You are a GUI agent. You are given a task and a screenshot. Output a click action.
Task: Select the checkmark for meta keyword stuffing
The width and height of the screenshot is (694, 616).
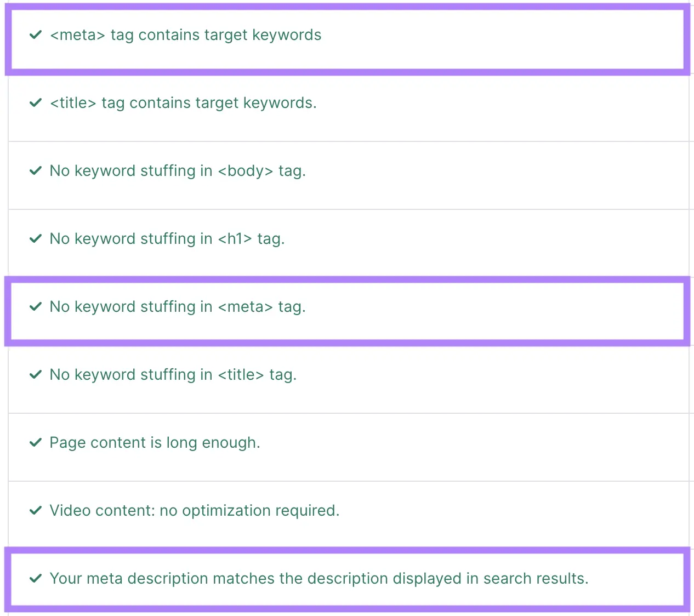pos(35,306)
